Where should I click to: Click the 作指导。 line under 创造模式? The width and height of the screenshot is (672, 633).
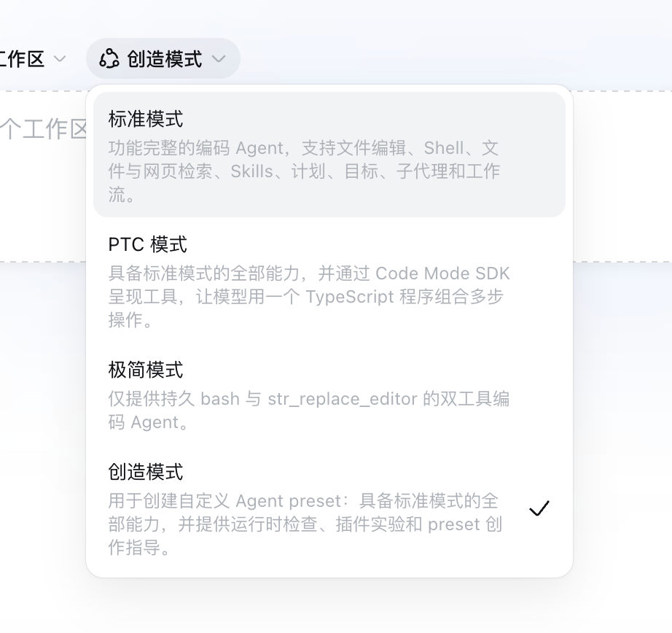[x=139, y=548]
